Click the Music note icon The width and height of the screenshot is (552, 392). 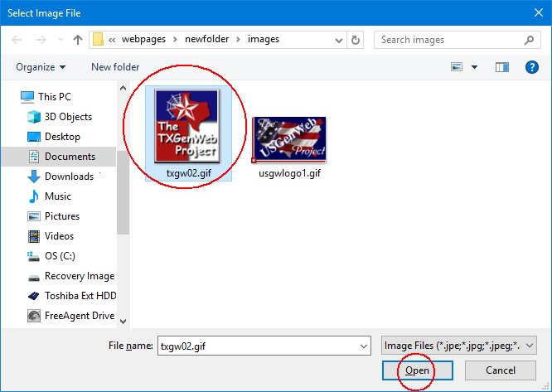point(34,196)
